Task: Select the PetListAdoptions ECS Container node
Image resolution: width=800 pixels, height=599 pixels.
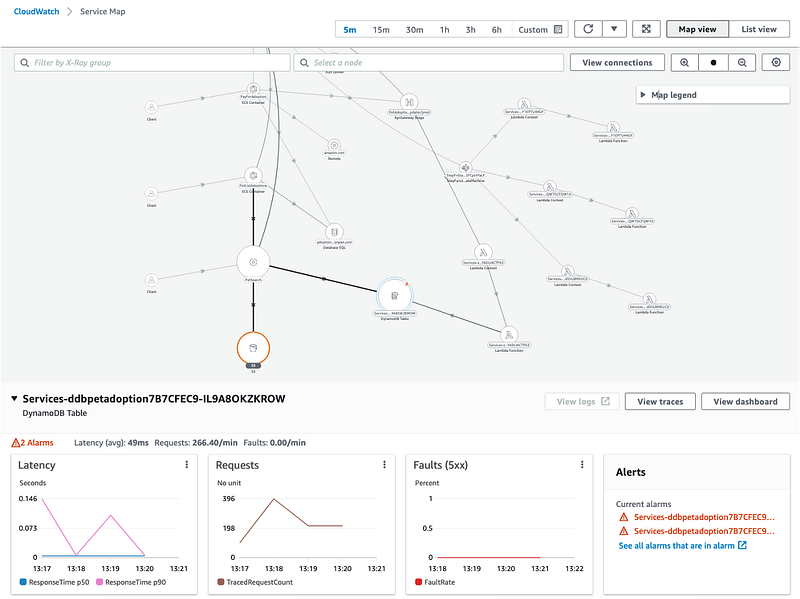Action: click(253, 176)
